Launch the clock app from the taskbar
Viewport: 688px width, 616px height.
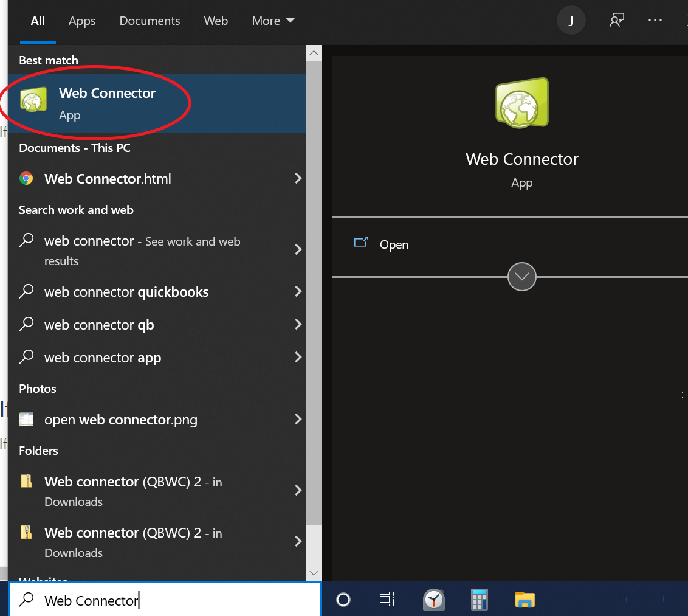[x=434, y=600]
